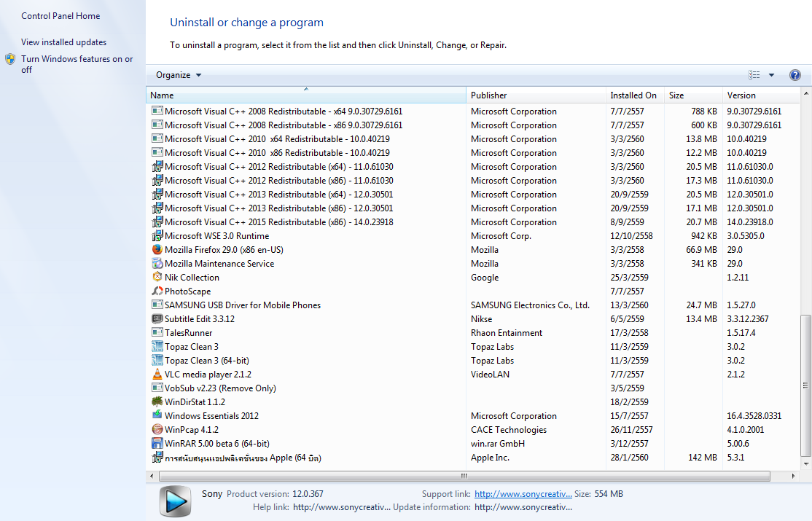The height and width of the screenshot is (521, 812).
Task: Sort list by Name column header
Action: click(x=306, y=95)
